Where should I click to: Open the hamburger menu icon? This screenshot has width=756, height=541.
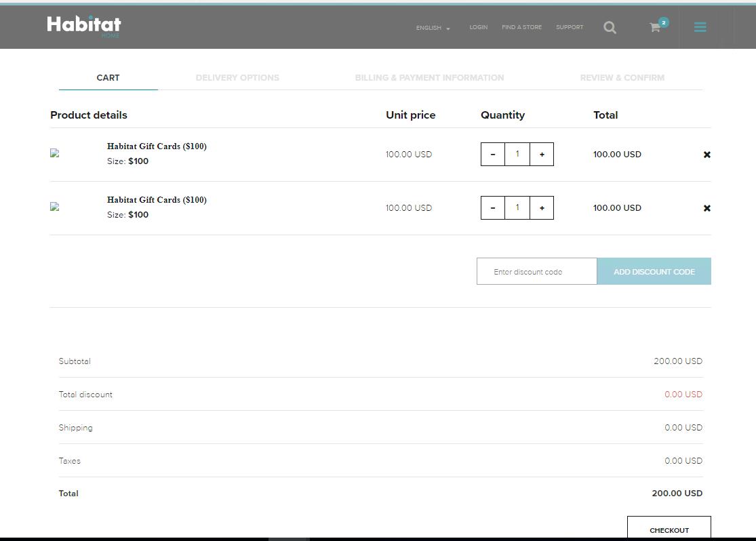pyautogui.click(x=700, y=27)
